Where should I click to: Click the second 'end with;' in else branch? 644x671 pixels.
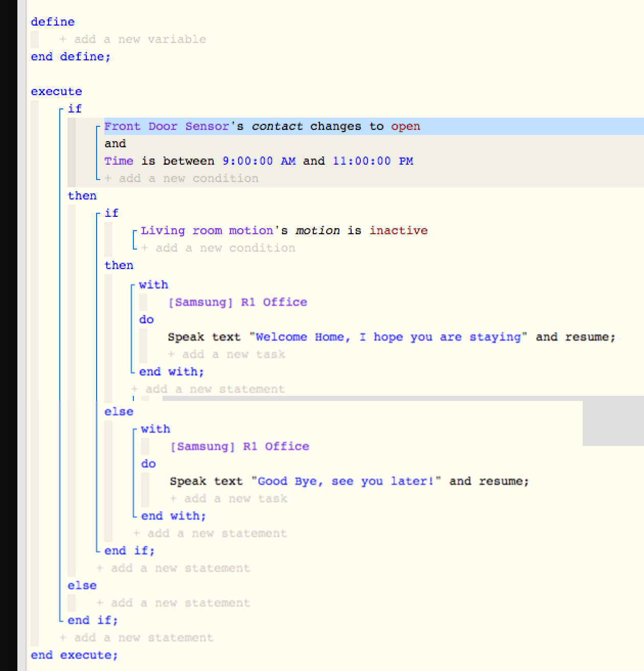click(173, 516)
